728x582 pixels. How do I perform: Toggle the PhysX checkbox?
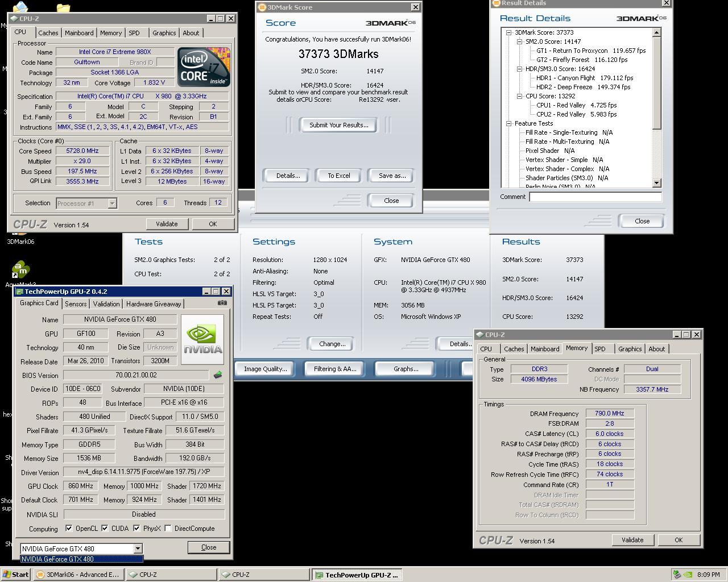point(136,528)
